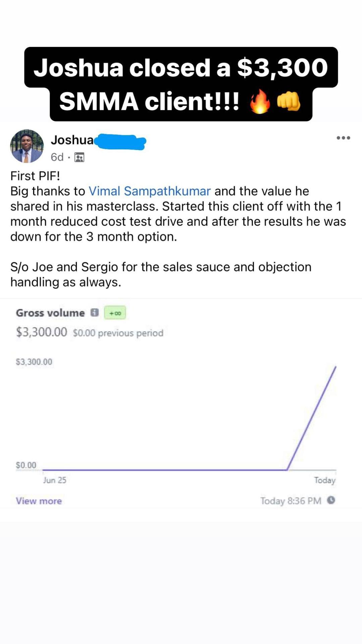Click the blue scribble hiding the surname

[120, 142]
